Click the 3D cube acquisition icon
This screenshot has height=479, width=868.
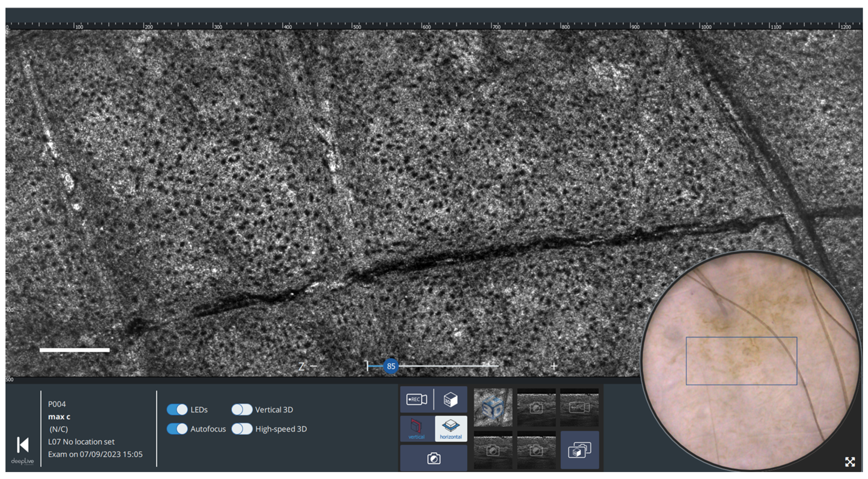(x=450, y=399)
